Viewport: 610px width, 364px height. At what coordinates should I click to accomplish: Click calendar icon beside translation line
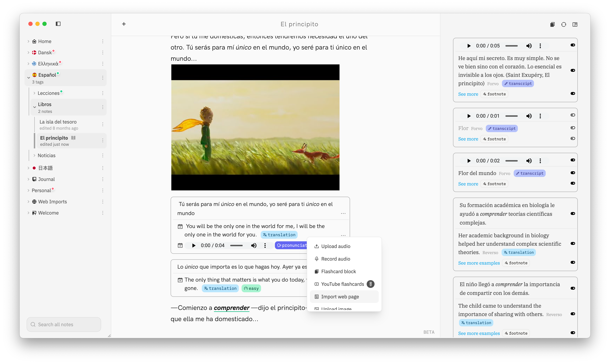pos(180,226)
